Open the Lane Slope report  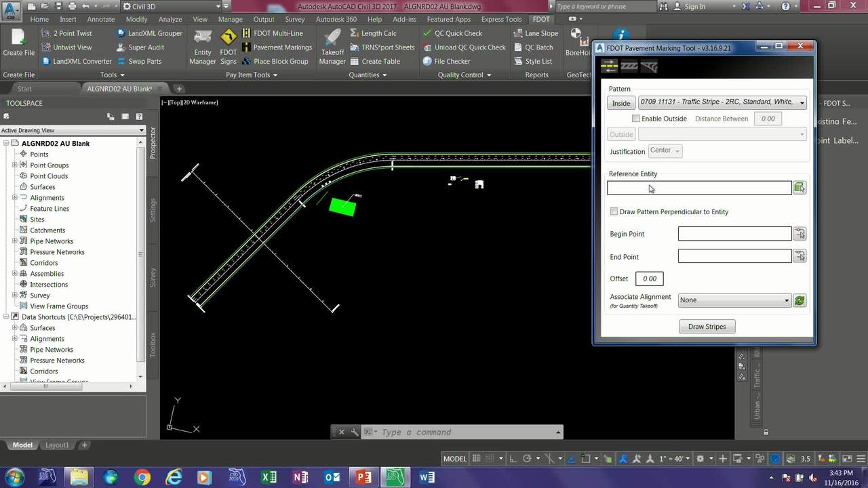(536, 33)
